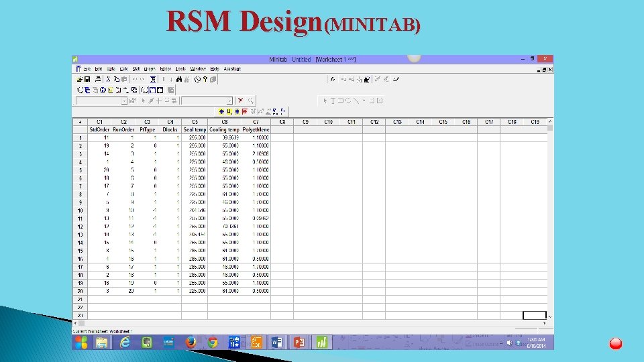Show the Worksheet folder icon
644x362 pixels.
point(87,90)
